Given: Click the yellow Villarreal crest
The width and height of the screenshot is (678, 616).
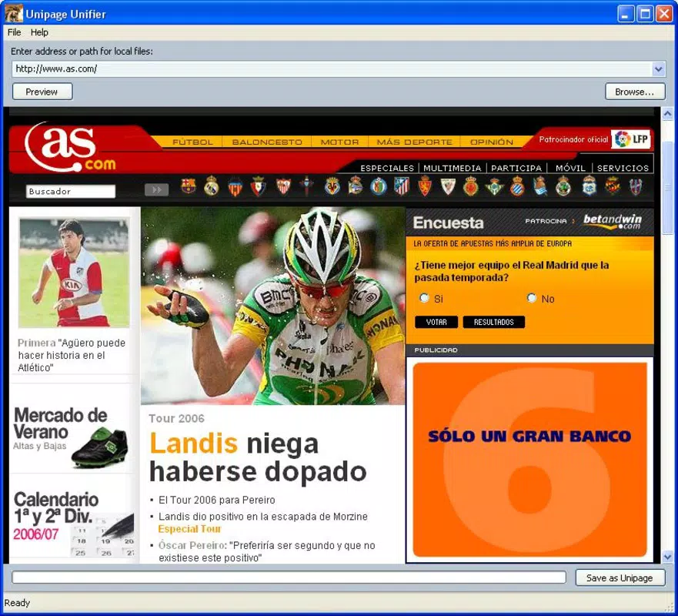Looking at the screenshot, I should [332, 186].
